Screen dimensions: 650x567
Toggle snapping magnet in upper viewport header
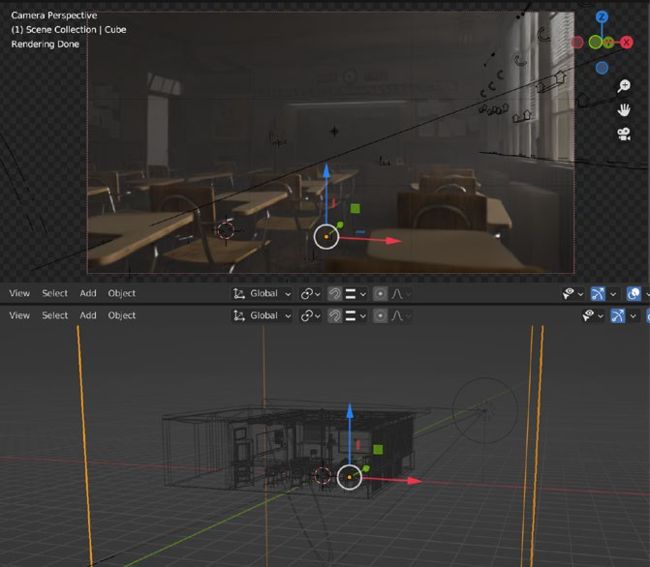pyautogui.click(x=334, y=294)
